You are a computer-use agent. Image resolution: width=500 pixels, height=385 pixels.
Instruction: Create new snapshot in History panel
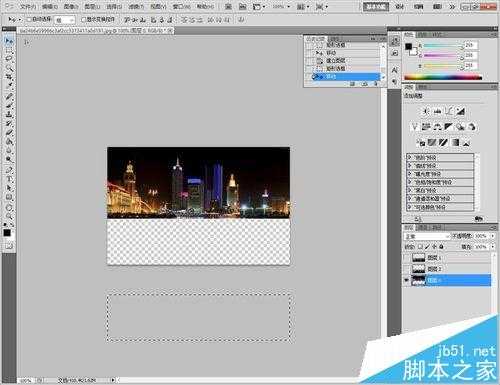click(365, 84)
